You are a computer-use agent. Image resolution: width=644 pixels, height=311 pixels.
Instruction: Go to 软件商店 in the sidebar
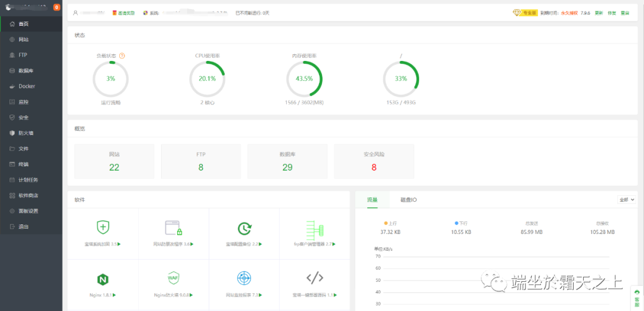28,195
